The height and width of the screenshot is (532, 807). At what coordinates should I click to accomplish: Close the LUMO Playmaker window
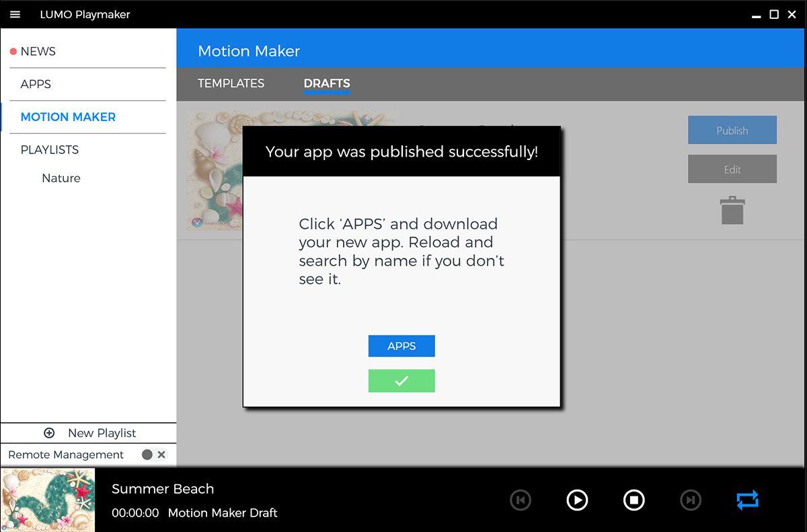coord(792,14)
